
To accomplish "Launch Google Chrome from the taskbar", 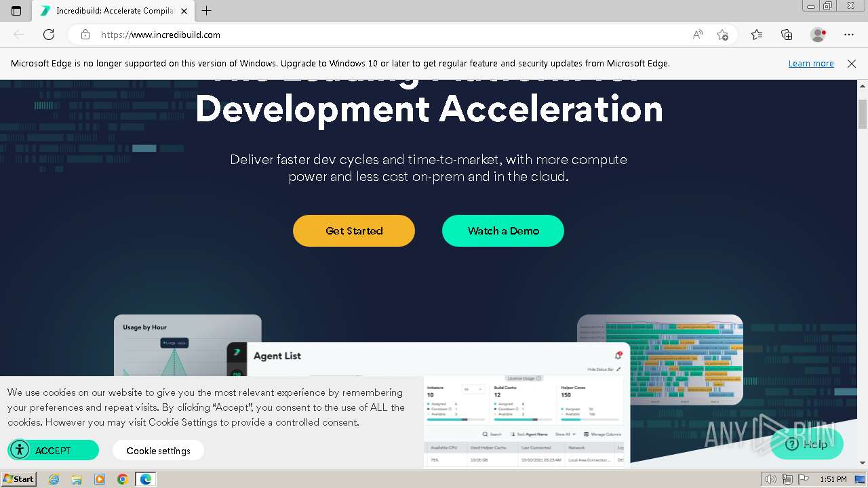I will click(x=123, y=479).
